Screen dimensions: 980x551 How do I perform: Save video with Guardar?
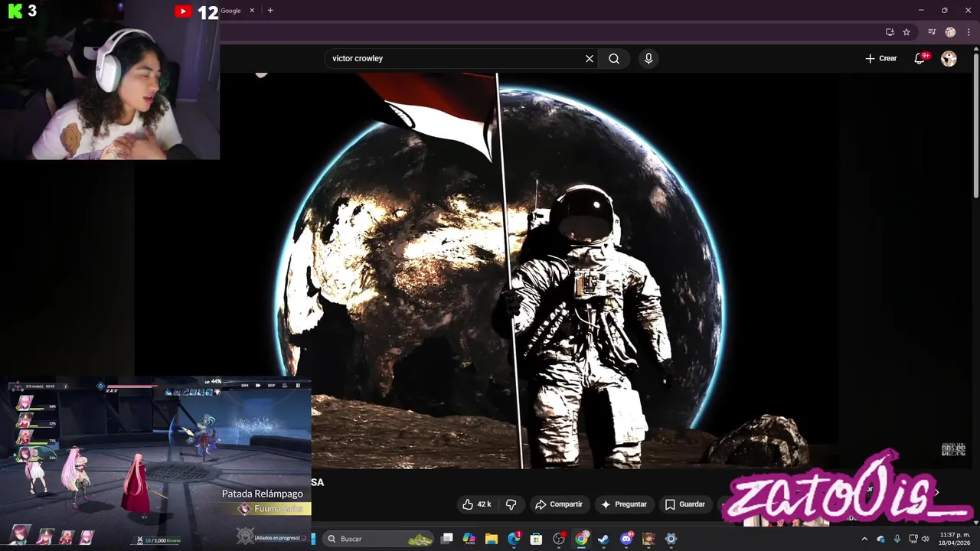coord(685,504)
